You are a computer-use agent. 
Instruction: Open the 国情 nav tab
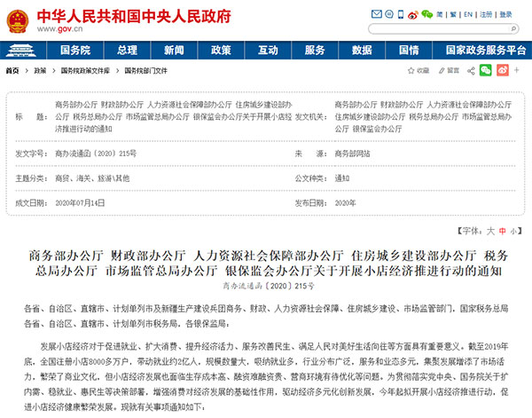coord(409,51)
